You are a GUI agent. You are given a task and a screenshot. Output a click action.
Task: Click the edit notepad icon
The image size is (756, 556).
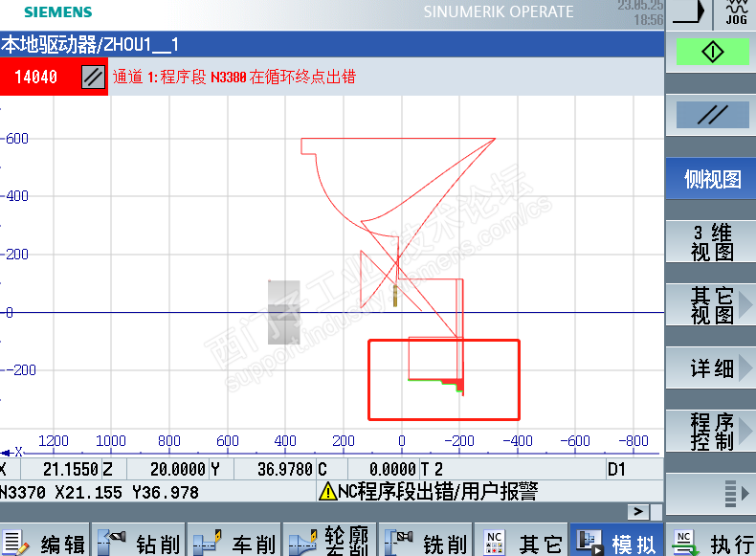[x=16, y=543]
